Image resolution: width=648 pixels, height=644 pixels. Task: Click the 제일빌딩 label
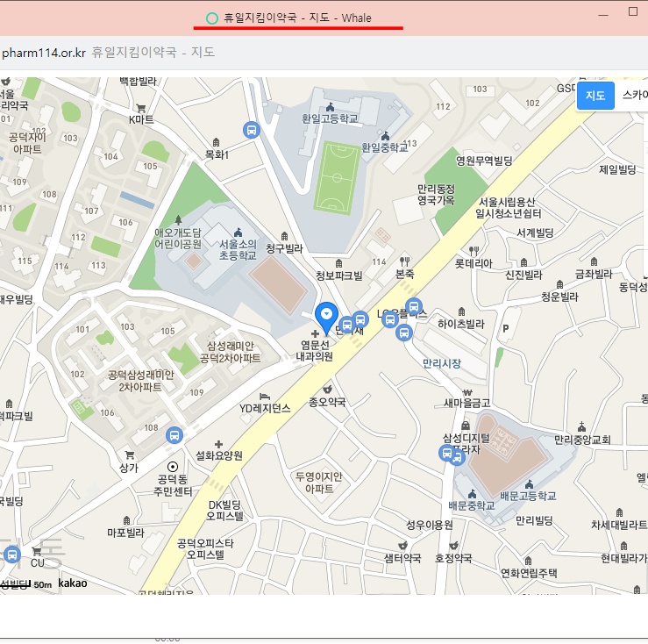[617, 169]
